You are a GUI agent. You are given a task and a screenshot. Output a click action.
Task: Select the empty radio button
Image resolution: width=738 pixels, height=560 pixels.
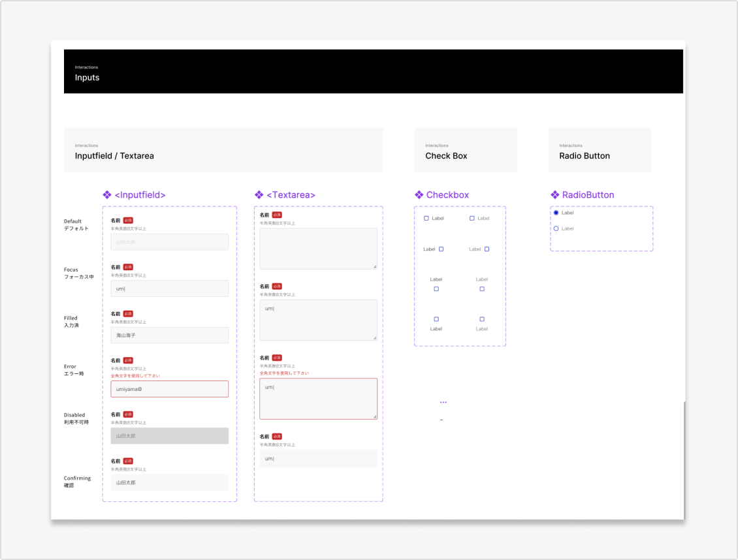(x=556, y=229)
